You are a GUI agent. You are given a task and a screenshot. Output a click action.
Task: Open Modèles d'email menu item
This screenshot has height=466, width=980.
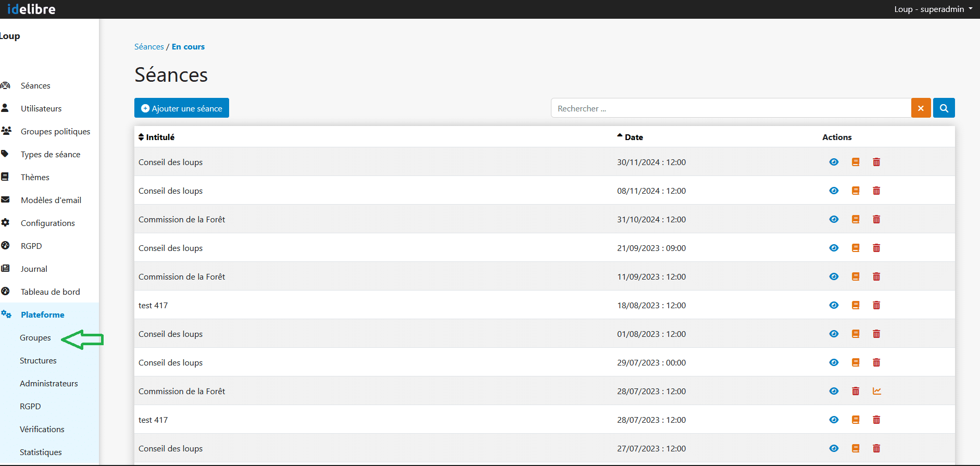pos(51,200)
